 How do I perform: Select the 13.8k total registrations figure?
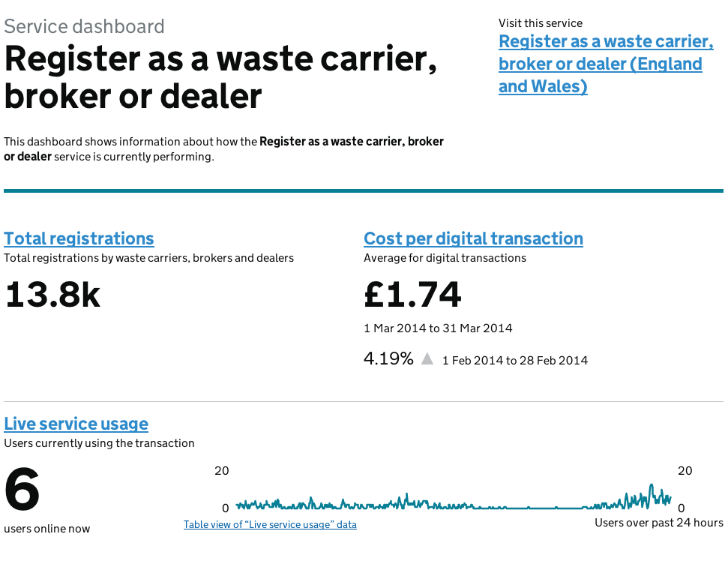(52, 294)
